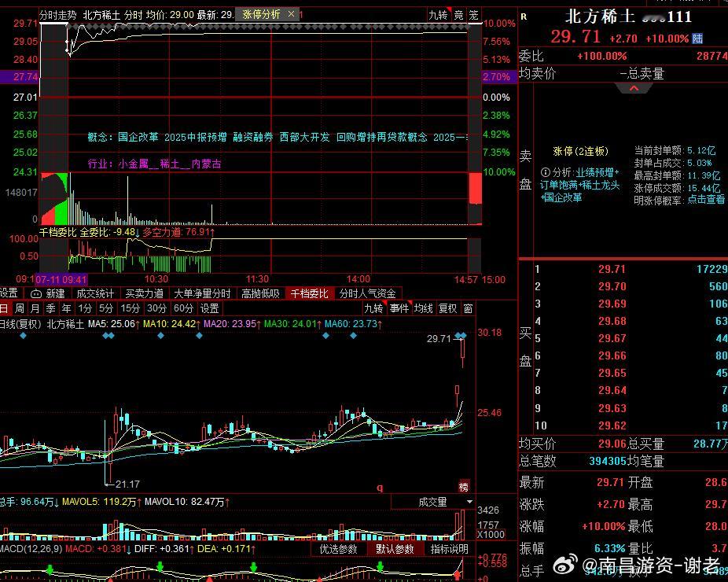Select the 5分 period tab

106,308
